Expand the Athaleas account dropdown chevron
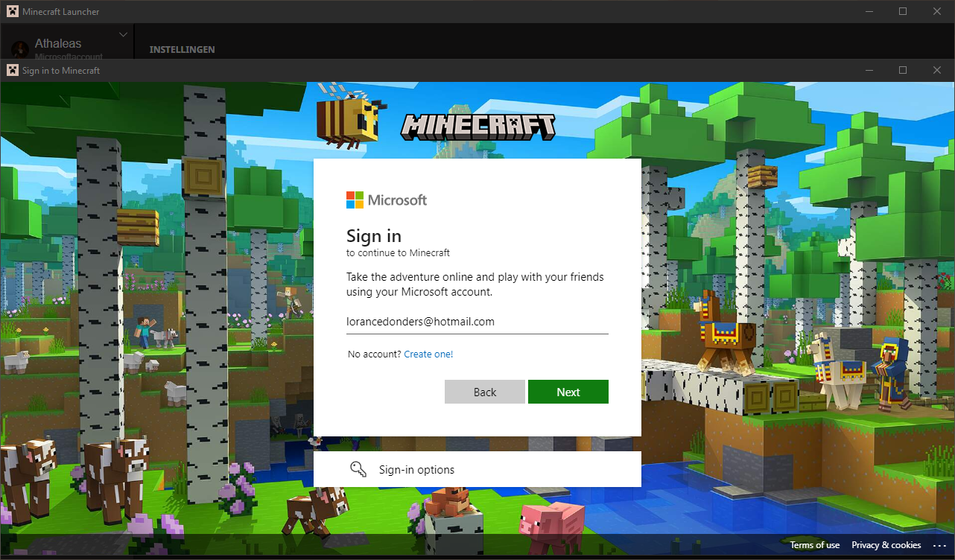 [124, 35]
